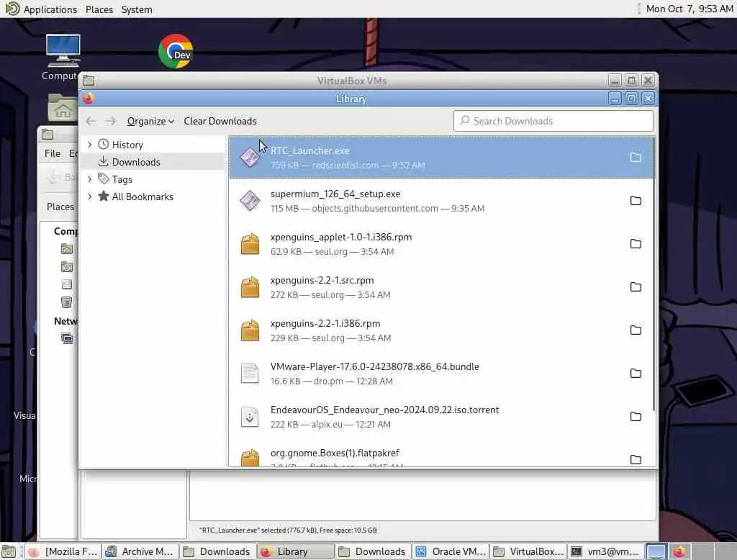Switch to VirtualBox folder taskbar window
This screenshot has width=737, height=560.
click(x=529, y=551)
